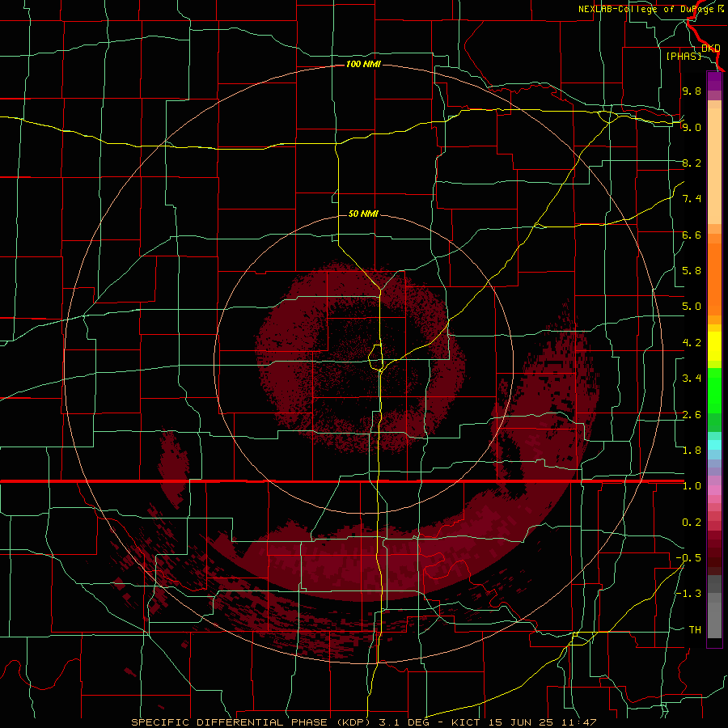Click the -1.3 value on the color scale
This screenshot has height=728, width=728.
[688, 594]
